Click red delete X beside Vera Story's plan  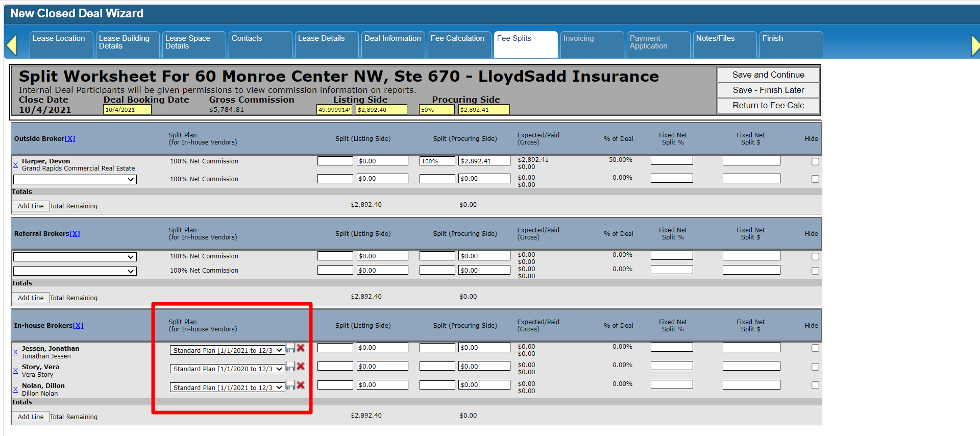tap(301, 367)
